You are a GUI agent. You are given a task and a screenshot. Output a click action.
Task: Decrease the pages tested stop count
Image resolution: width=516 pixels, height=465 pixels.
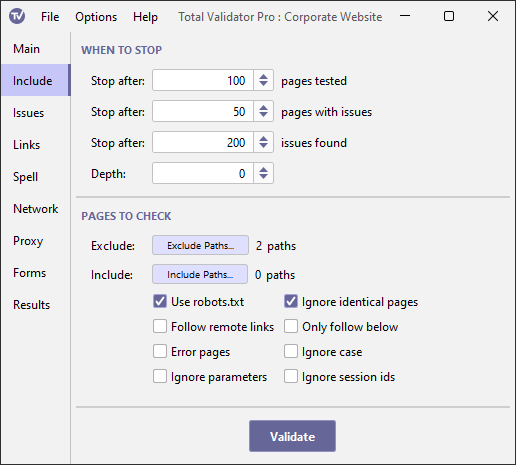point(263,84)
